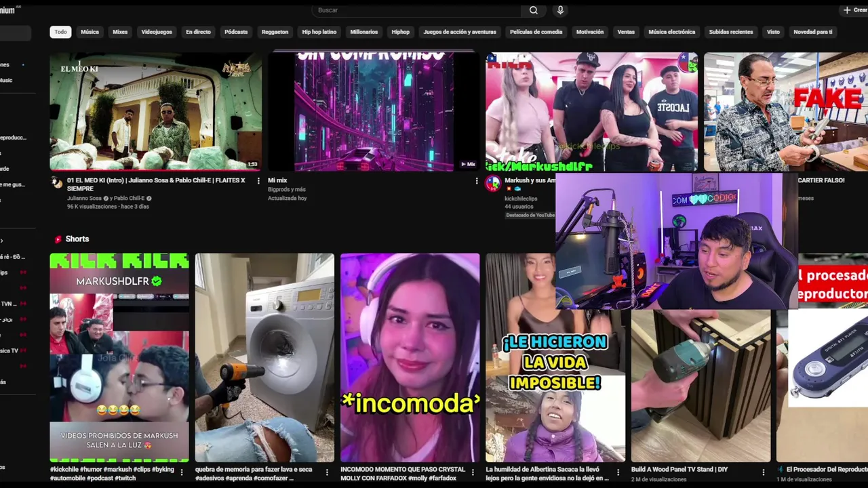The height and width of the screenshot is (488, 868).
Task: Select the Música filter chip
Action: click(x=90, y=32)
